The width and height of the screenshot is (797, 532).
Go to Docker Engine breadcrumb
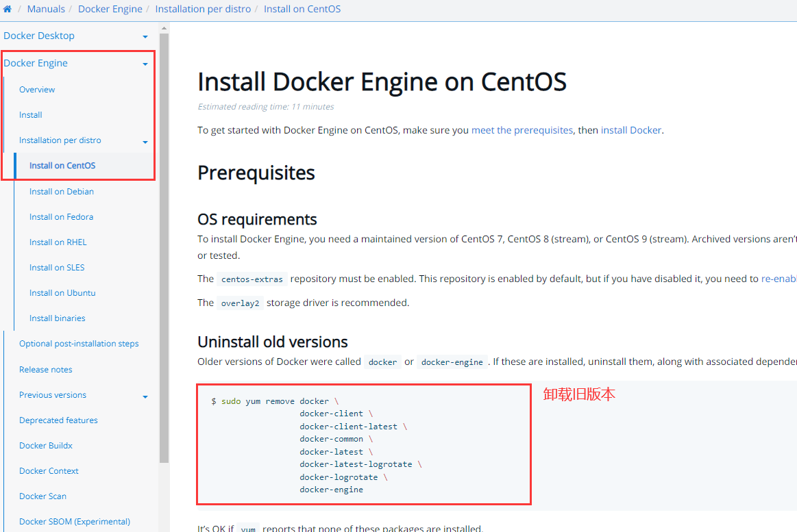coord(110,10)
